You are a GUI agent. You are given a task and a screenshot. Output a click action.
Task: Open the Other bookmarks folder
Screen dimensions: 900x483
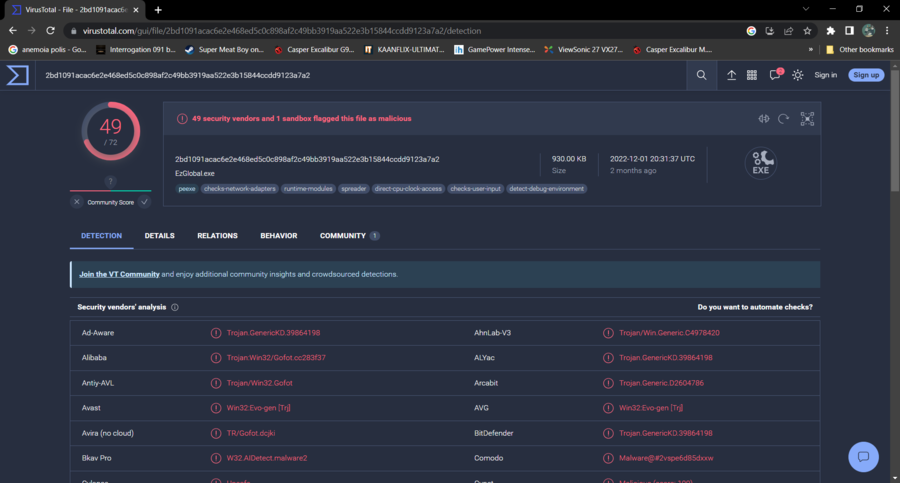click(x=859, y=49)
